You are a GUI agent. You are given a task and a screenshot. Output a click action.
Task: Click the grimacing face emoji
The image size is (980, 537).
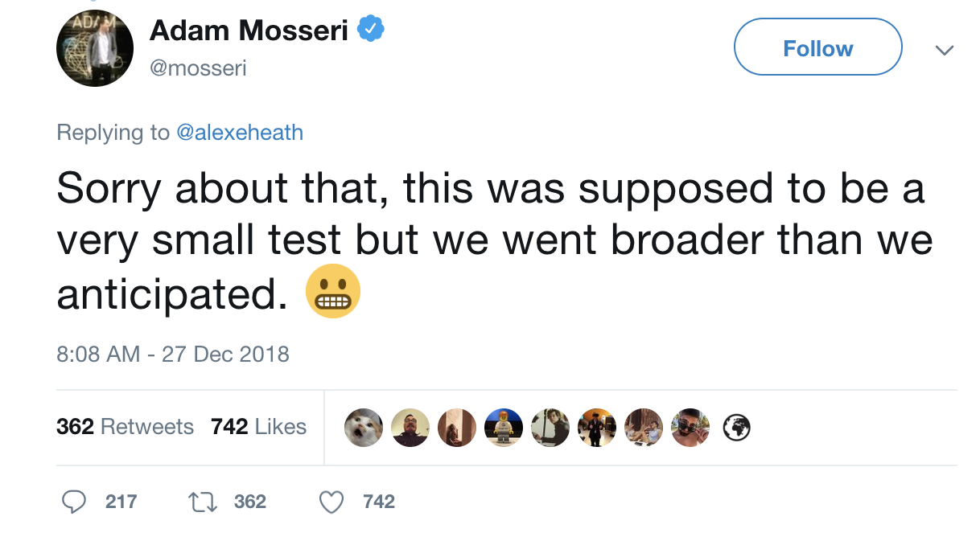pyautogui.click(x=333, y=290)
